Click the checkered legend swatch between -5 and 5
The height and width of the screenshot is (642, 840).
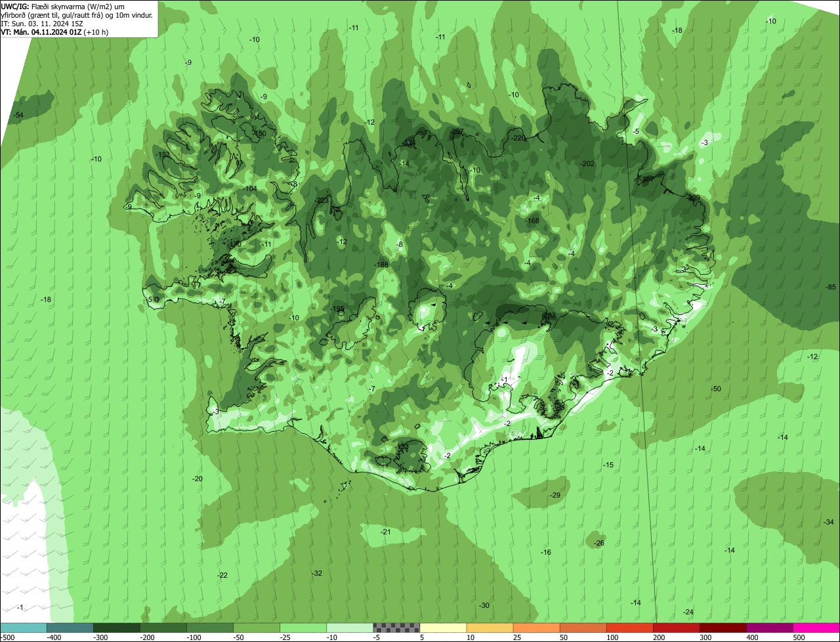pyautogui.click(x=396, y=628)
